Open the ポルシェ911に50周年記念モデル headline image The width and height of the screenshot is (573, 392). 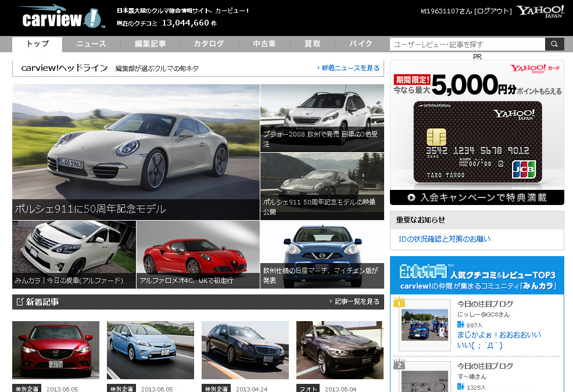point(136,152)
